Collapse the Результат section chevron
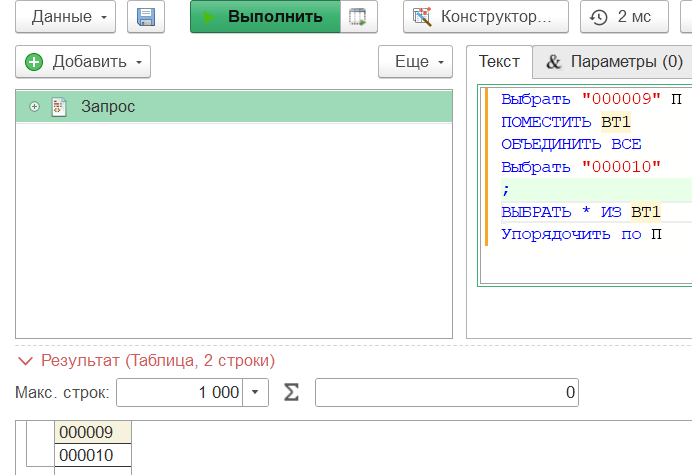 (x=25, y=361)
